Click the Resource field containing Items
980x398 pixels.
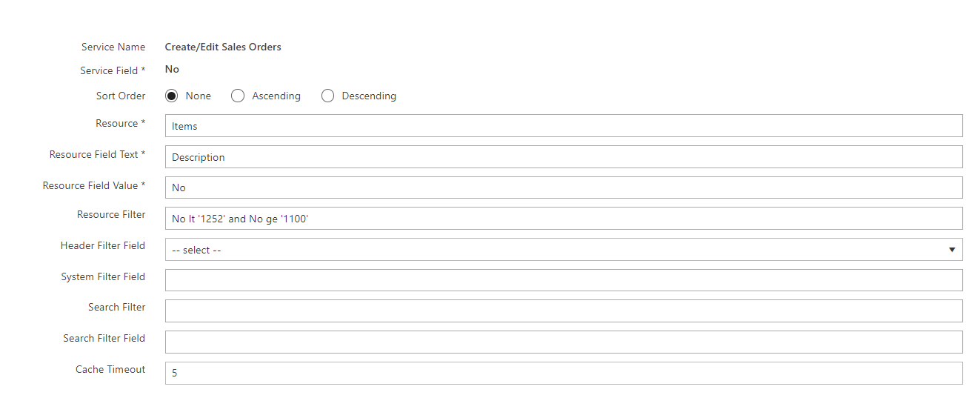(564, 126)
